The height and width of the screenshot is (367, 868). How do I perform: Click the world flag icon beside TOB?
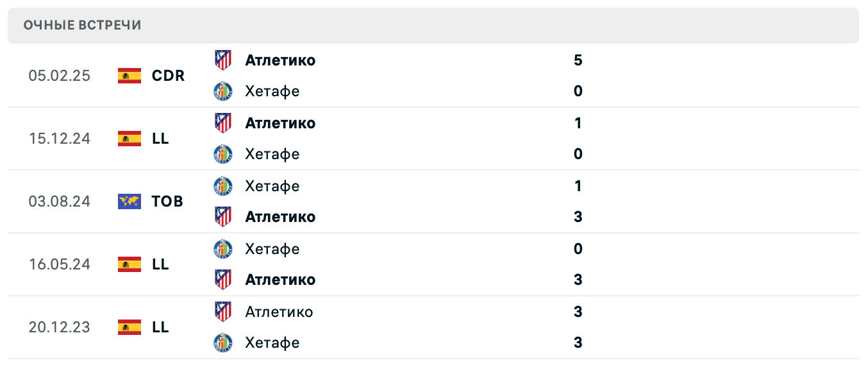(129, 201)
